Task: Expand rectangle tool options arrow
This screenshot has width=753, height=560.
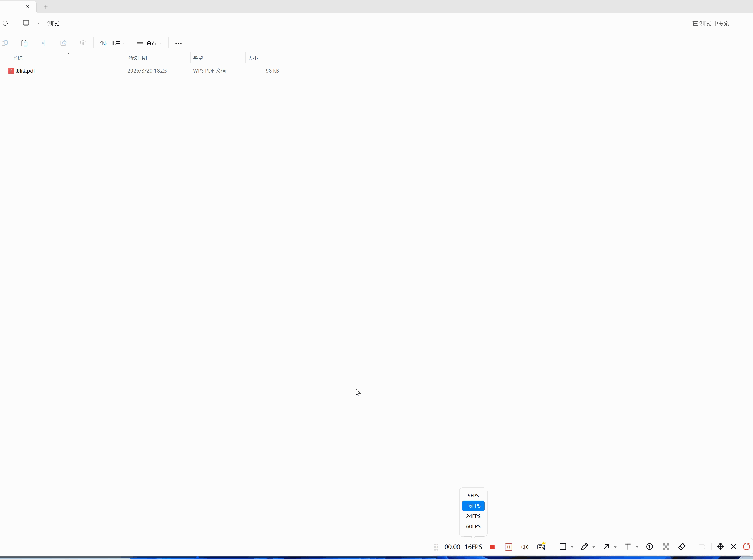Action: (572, 547)
